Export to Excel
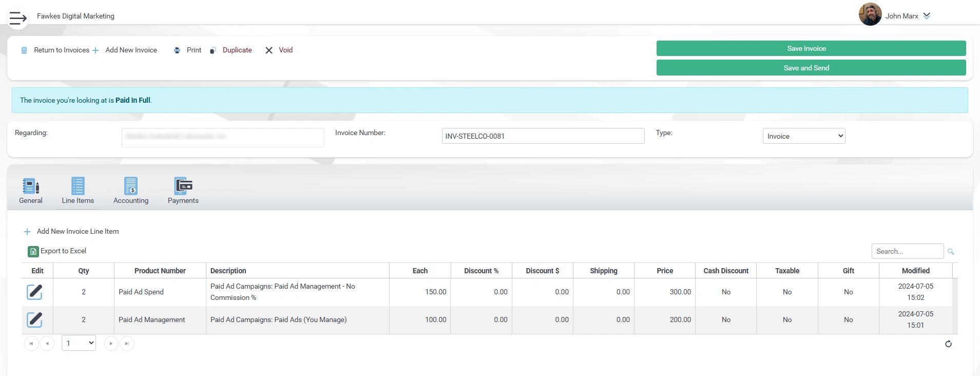The height and width of the screenshot is (376, 980). [x=64, y=251]
